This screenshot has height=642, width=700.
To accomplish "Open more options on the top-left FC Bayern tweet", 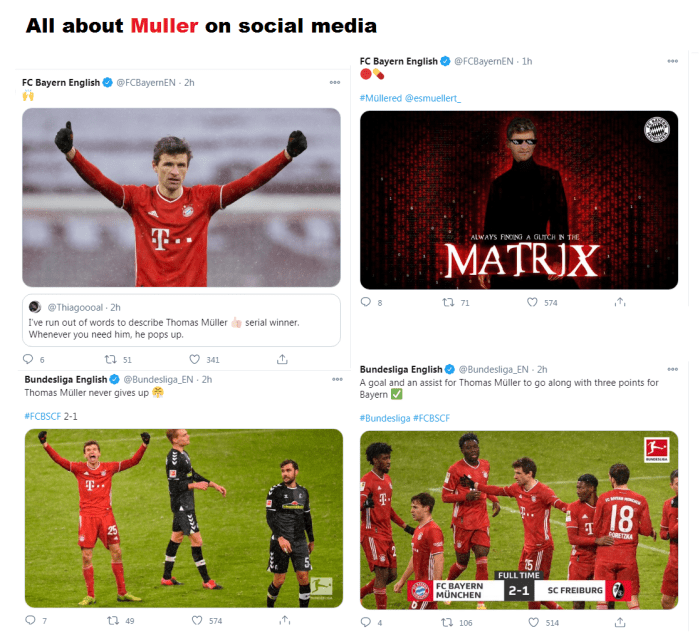I will click(335, 83).
